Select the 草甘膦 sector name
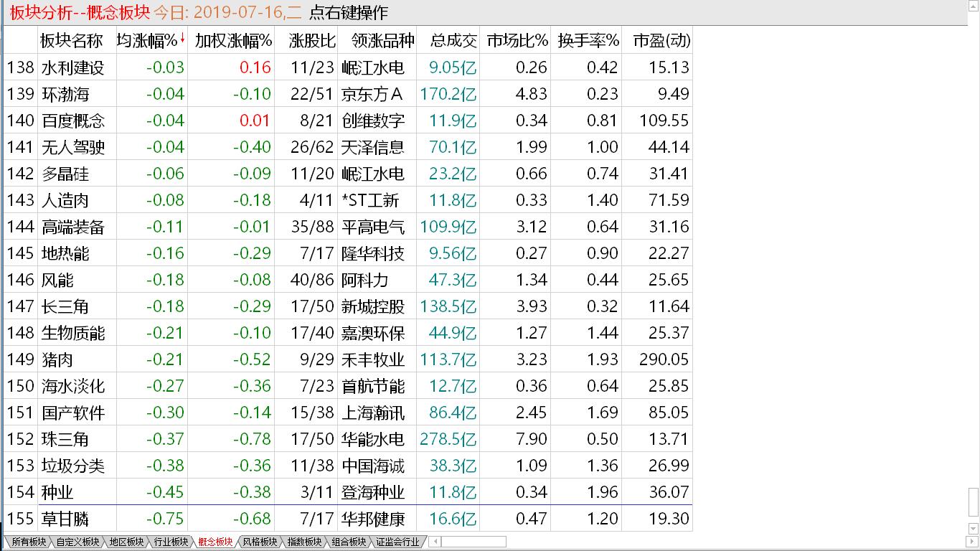This screenshot has height=551, width=980. 65,519
